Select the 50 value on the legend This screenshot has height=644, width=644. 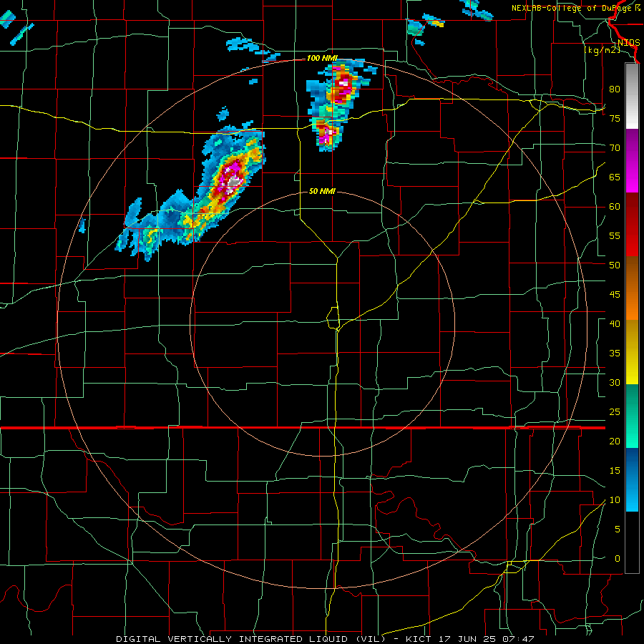[615, 265]
